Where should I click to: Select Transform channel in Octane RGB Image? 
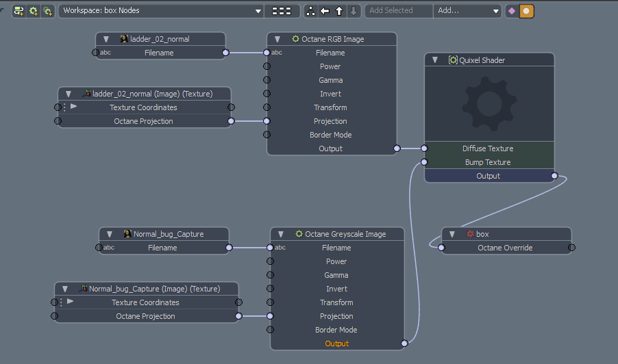click(x=330, y=107)
